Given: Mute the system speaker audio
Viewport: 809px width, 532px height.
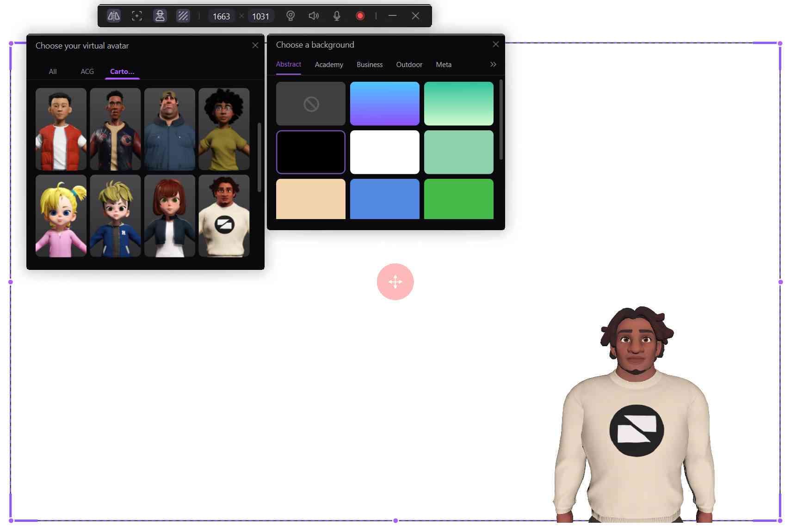Looking at the screenshot, I should [314, 16].
